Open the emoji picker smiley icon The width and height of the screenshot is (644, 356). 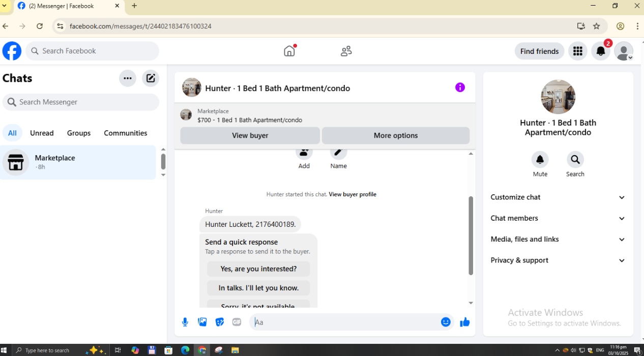[x=446, y=322]
